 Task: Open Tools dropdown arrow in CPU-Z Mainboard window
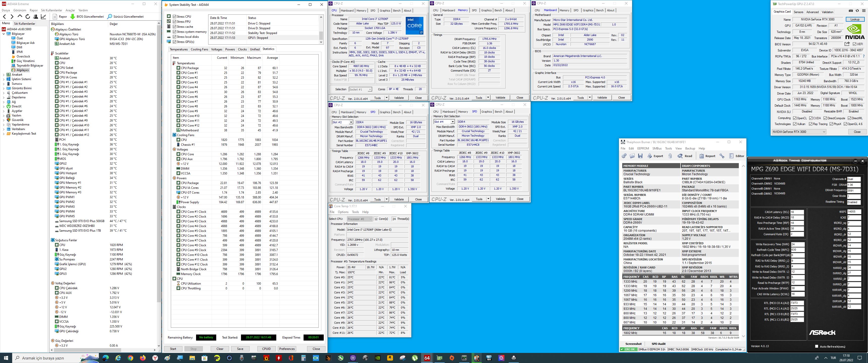pyautogui.click(x=589, y=98)
